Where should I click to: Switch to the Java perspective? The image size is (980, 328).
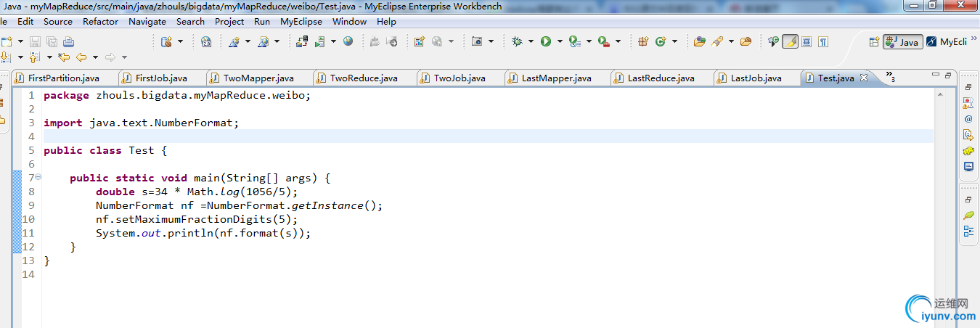click(x=902, y=42)
